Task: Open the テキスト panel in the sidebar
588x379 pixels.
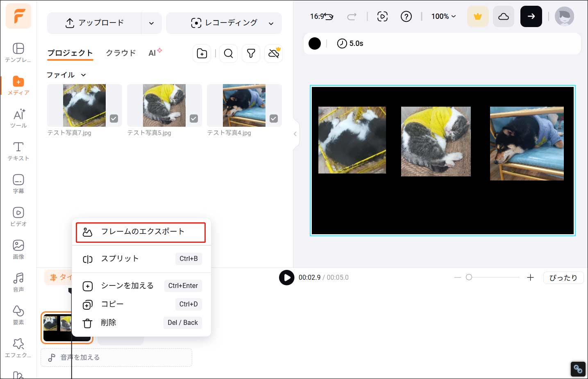Action: [x=18, y=151]
